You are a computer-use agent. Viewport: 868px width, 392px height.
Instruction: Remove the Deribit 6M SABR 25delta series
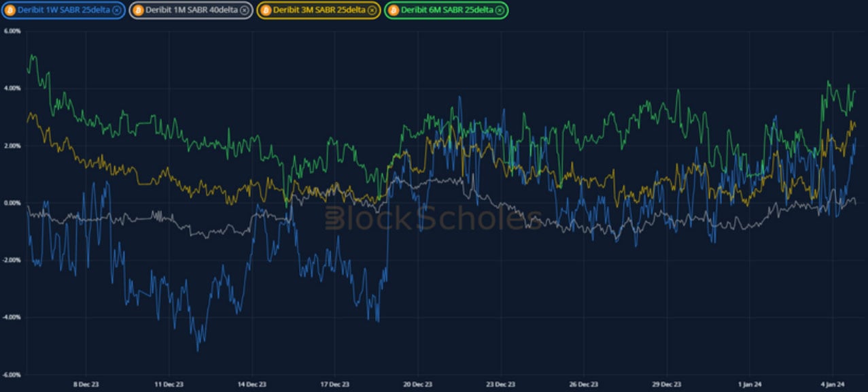499,10
